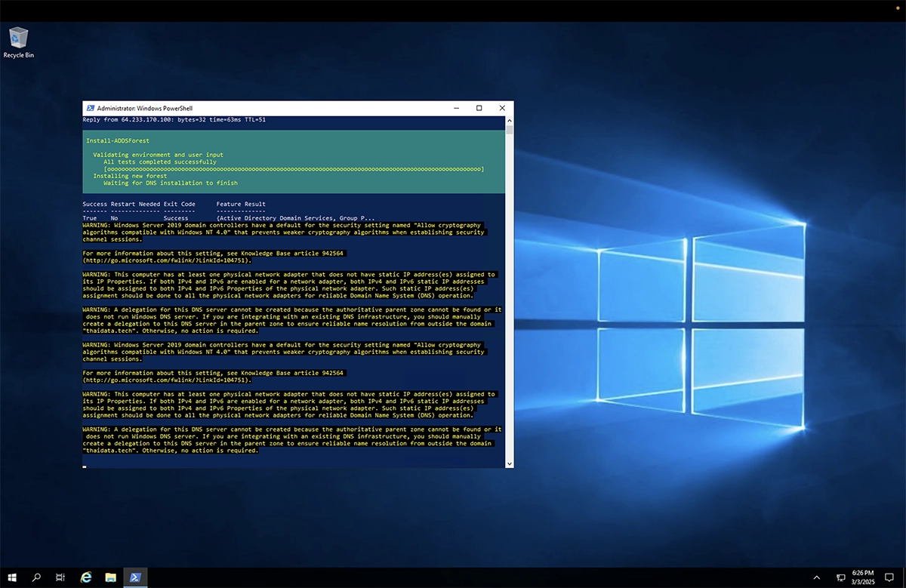Open the Recycle Bin desktop icon
Screen dimensions: 906x588
18,42
